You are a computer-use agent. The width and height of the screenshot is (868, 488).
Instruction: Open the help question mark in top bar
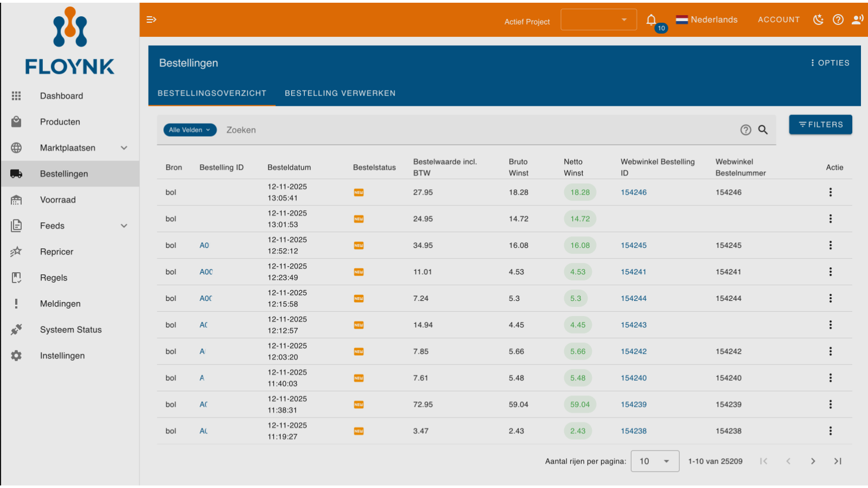click(x=838, y=20)
